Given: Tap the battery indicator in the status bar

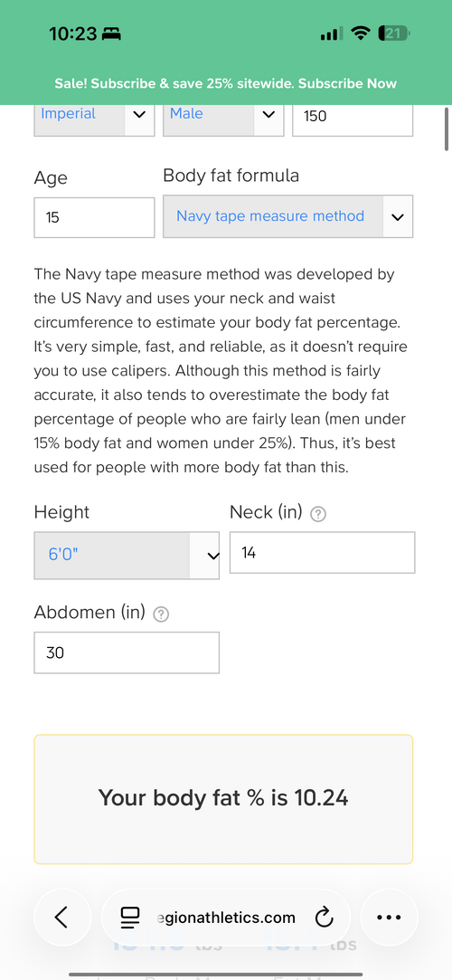Looking at the screenshot, I should 394,33.
